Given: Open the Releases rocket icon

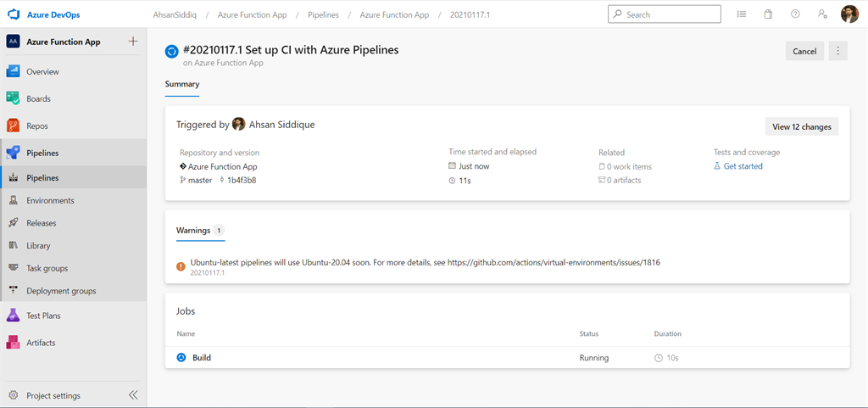Looking at the screenshot, I should [x=14, y=223].
